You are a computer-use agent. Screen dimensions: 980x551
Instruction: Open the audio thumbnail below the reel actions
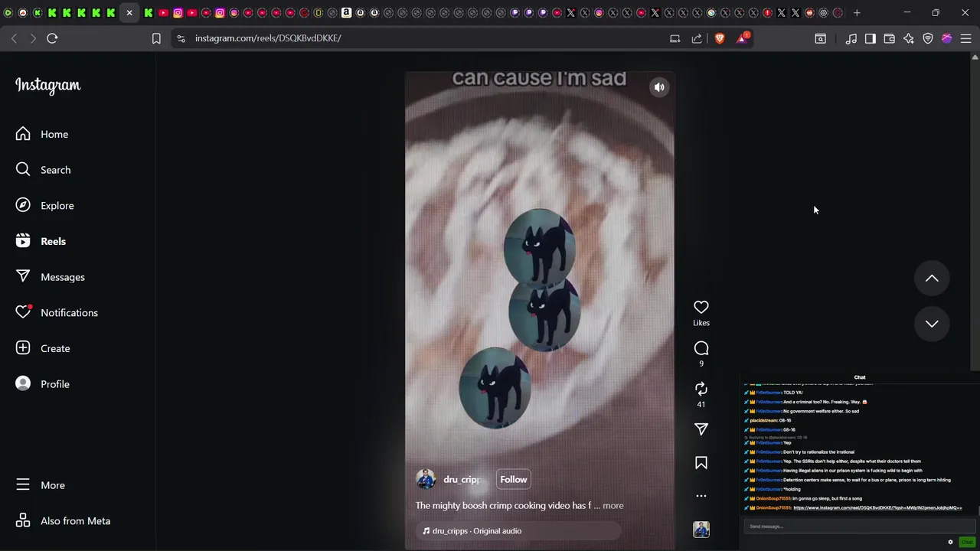pyautogui.click(x=701, y=530)
